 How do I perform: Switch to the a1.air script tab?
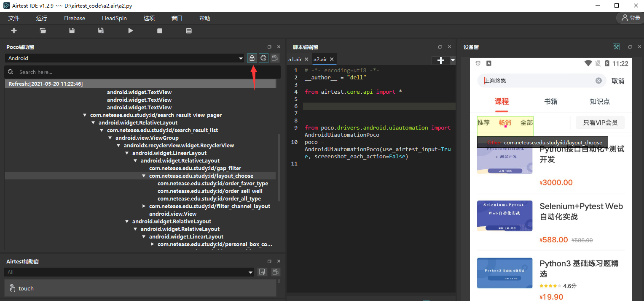coord(295,60)
